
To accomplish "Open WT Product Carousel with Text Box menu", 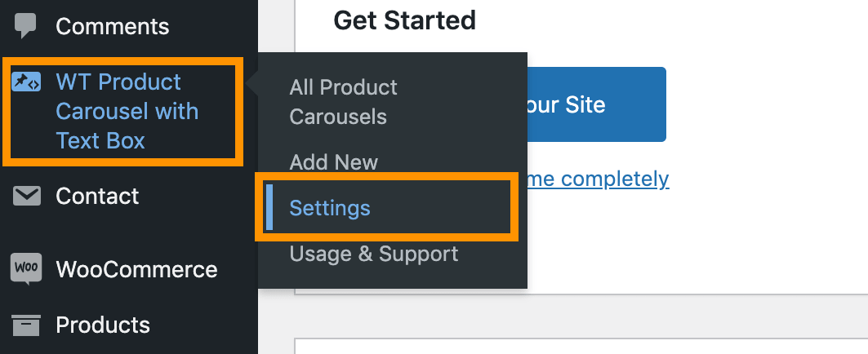I will tap(127, 111).
